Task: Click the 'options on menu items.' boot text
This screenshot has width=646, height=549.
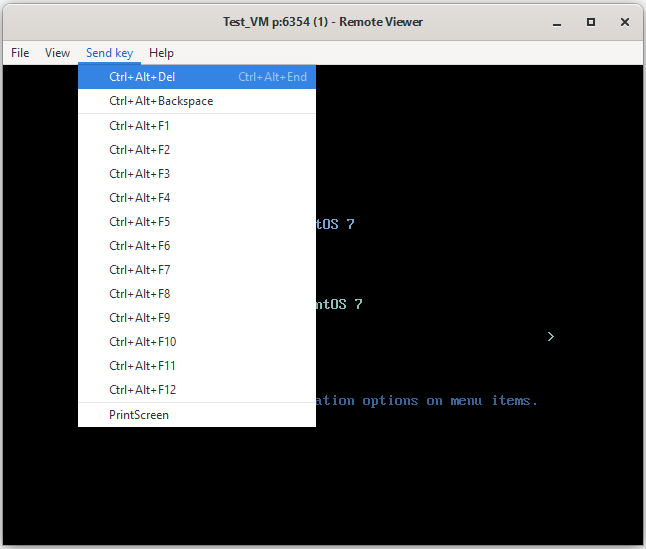Action: (x=450, y=401)
